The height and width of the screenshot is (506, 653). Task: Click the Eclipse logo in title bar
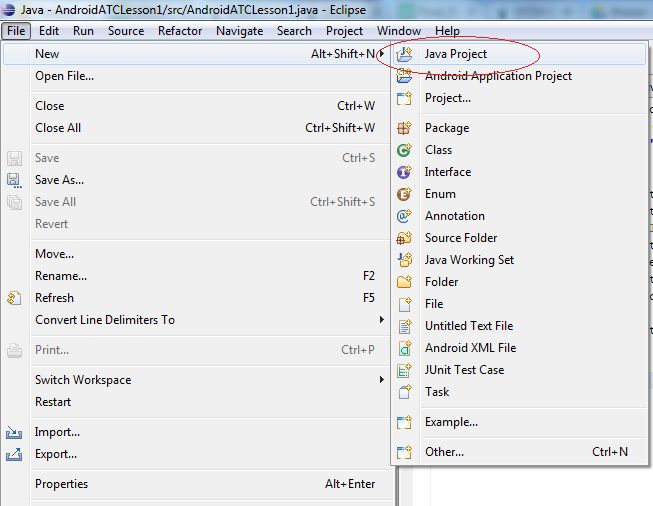point(8,9)
